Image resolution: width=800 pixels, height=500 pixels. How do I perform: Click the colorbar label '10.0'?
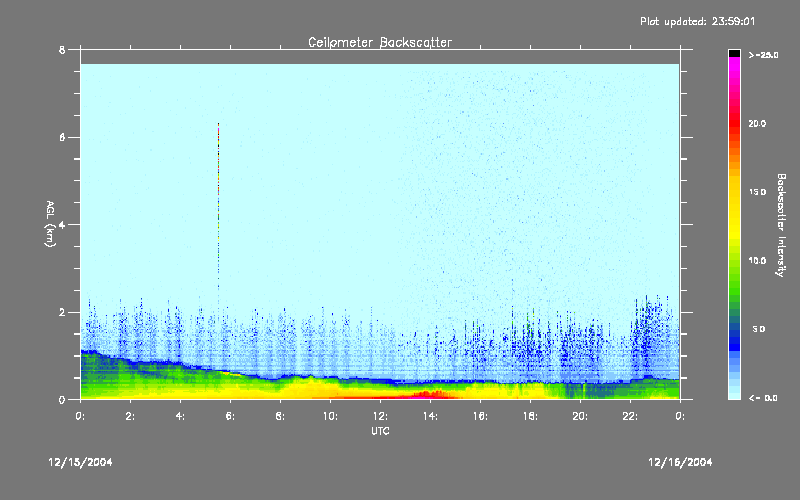tap(757, 261)
